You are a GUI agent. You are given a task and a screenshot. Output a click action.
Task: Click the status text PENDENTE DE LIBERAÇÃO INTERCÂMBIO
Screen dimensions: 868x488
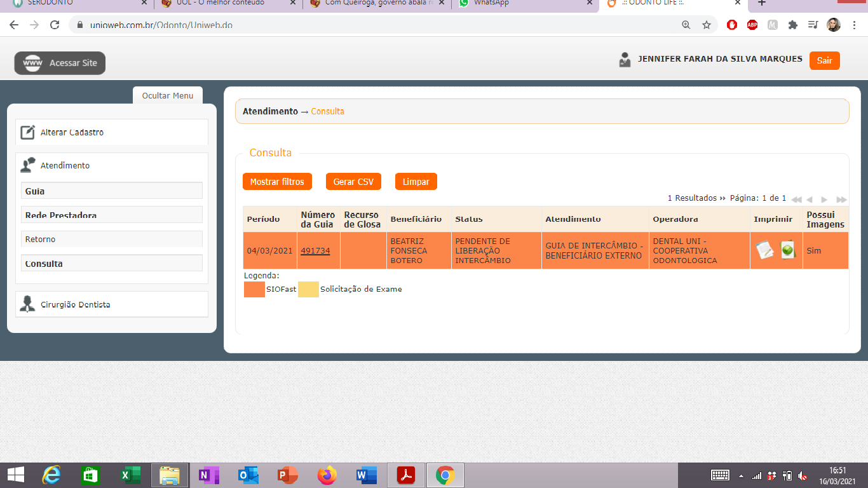click(483, 251)
